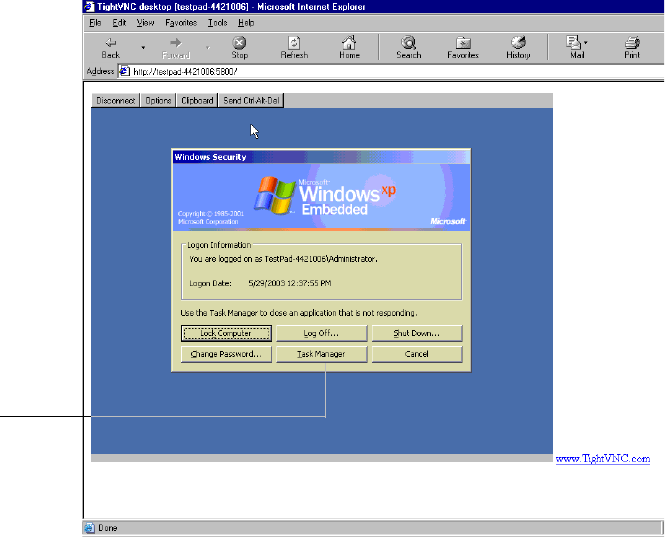Click Send Ctrl-Alt-Del button
The height and width of the screenshot is (537, 665).
[251, 101]
